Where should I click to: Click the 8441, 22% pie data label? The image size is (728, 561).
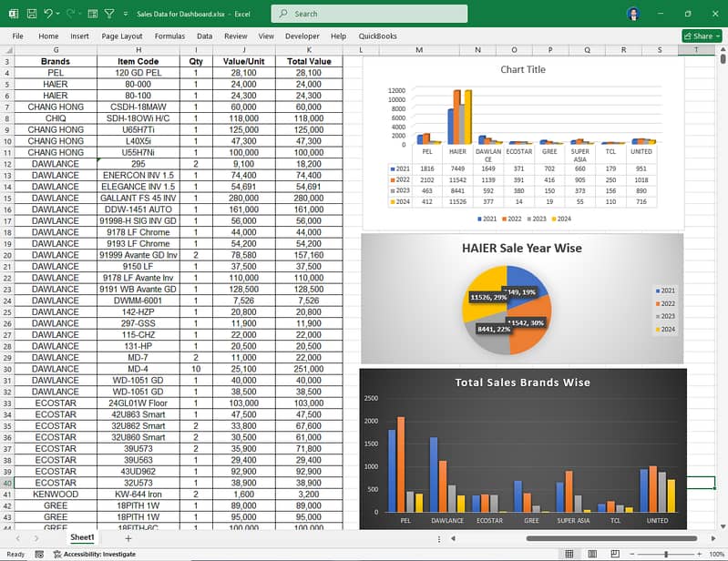(x=494, y=329)
